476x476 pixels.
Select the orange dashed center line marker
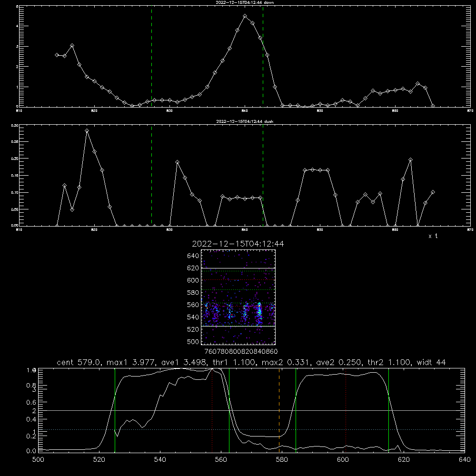click(279, 410)
